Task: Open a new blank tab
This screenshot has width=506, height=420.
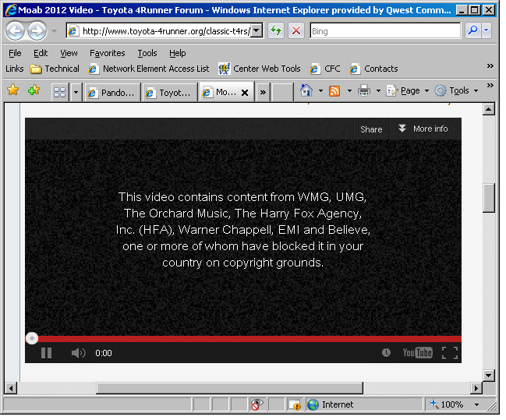Action: coord(283,93)
